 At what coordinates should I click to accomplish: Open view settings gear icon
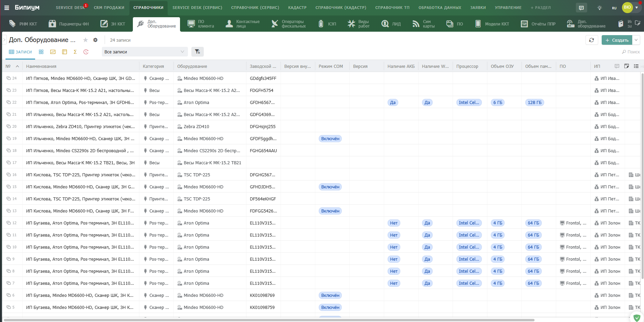[x=95, y=40]
